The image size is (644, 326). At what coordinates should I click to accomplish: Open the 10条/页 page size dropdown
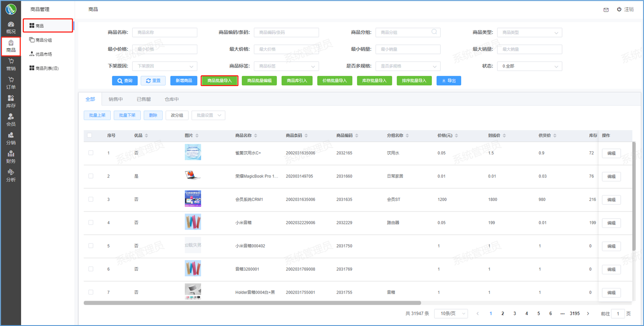coord(451,314)
